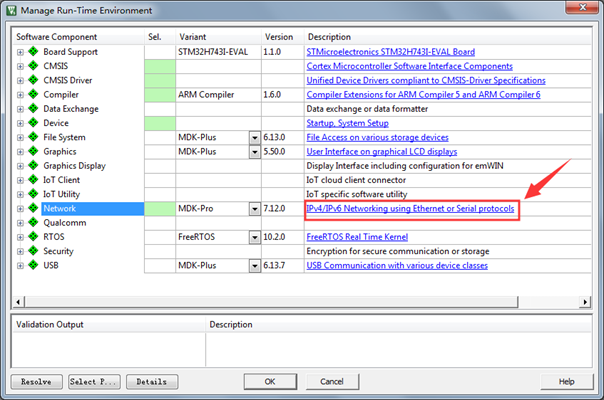Click the green diamond icon beside Qualcomm
Screen dimensions: 604x400
click(x=34, y=222)
